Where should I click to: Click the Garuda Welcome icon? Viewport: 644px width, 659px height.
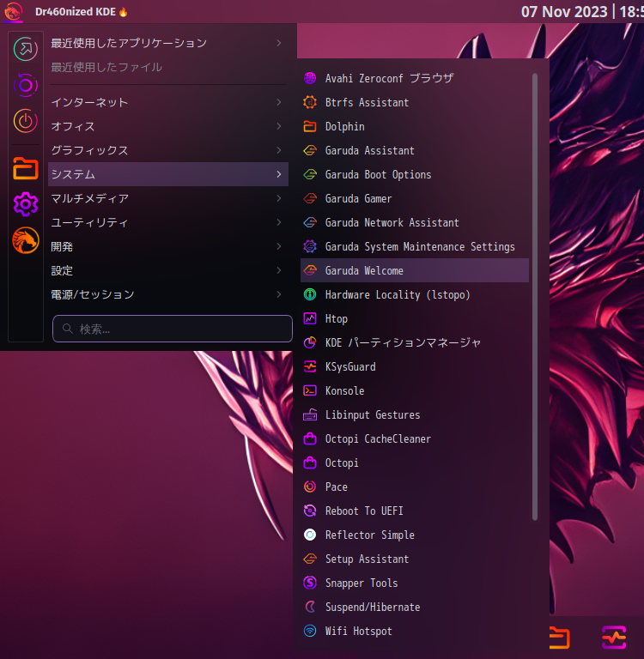(310, 270)
